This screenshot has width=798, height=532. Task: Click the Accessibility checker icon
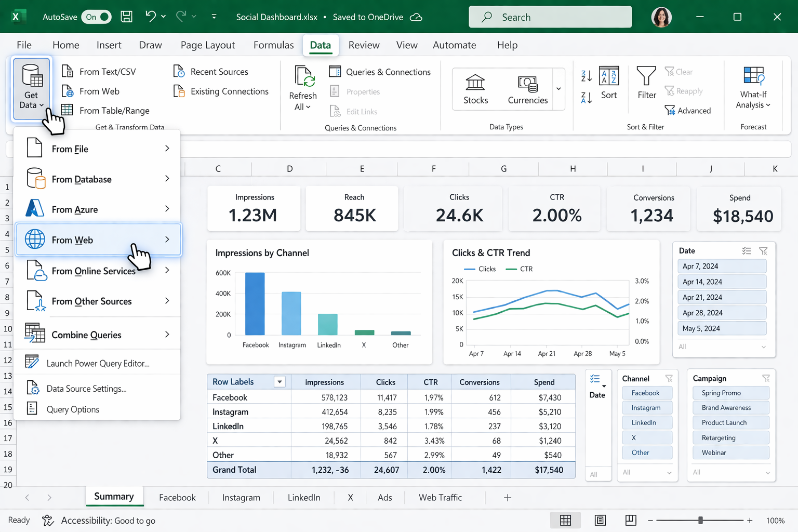[x=48, y=520]
